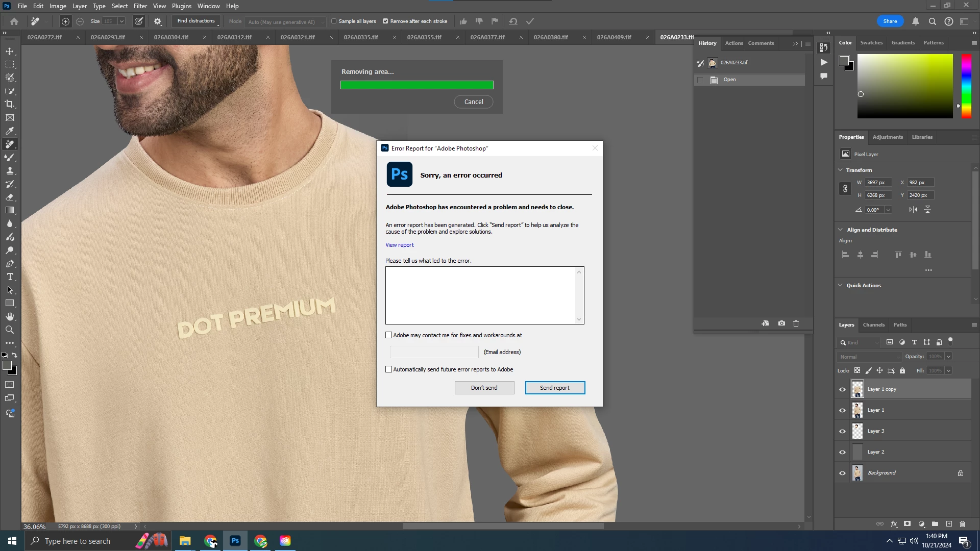Image resolution: width=980 pixels, height=551 pixels.
Task: Select the Hand tool
Action: tap(10, 317)
